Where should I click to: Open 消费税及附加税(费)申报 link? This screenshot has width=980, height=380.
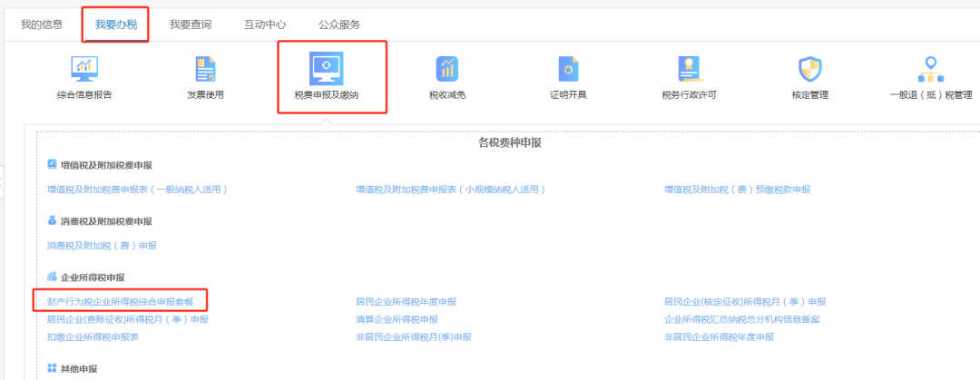pos(102,246)
